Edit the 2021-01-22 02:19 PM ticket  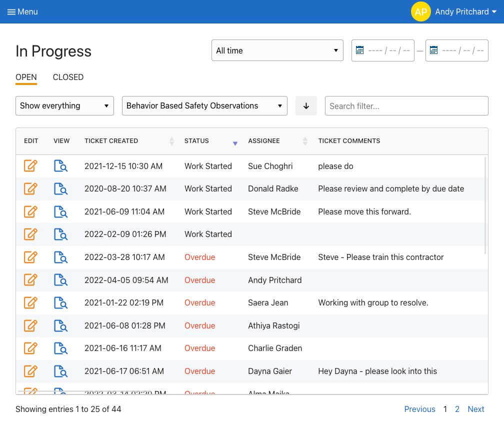pyautogui.click(x=30, y=302)
